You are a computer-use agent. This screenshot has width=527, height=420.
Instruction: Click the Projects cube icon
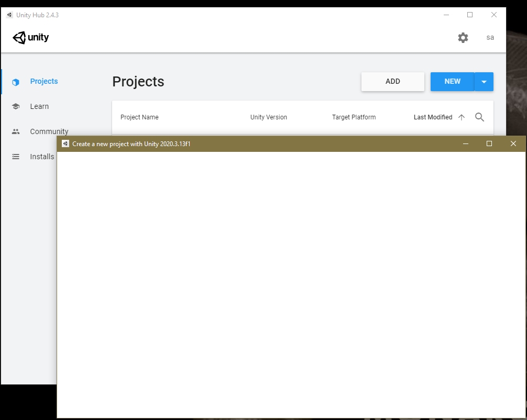tap(16, 82)
